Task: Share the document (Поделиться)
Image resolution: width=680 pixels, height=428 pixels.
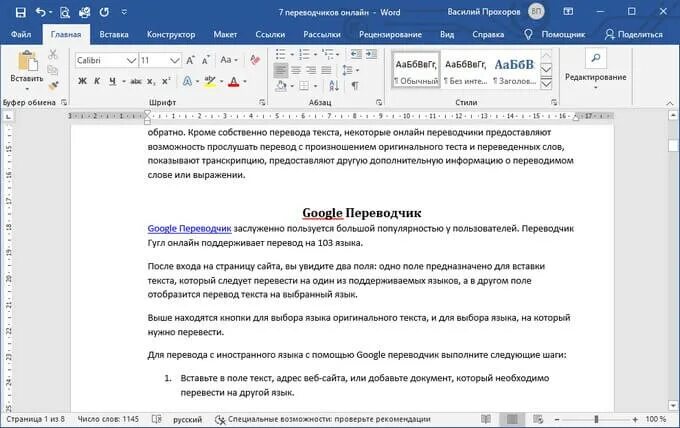Action: [x=633, y=34]
